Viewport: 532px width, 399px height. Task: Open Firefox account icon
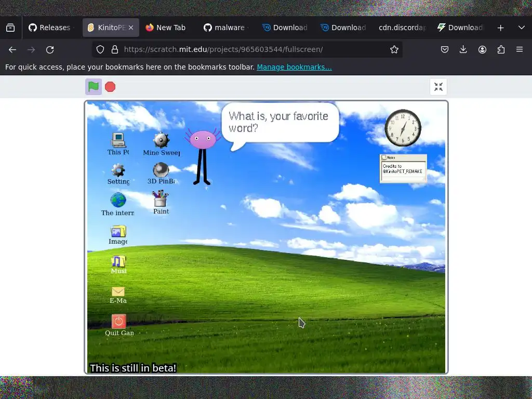point(482,49)
